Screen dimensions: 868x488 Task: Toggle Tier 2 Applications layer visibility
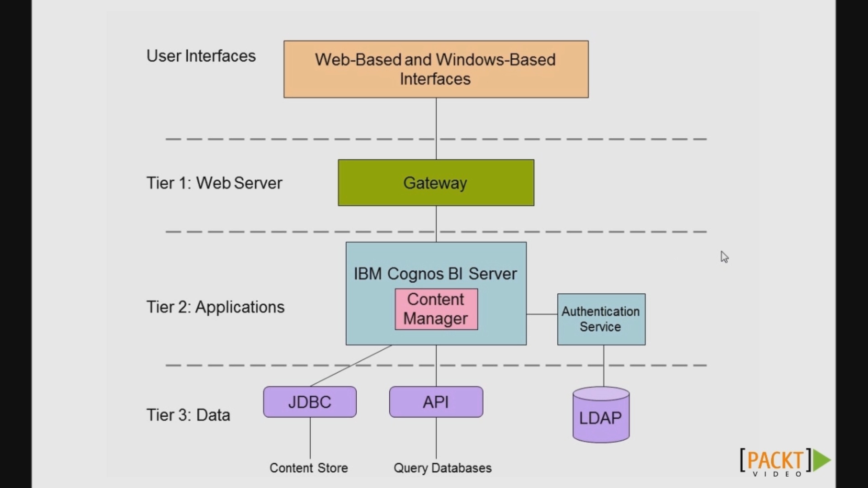click(215, 306)
